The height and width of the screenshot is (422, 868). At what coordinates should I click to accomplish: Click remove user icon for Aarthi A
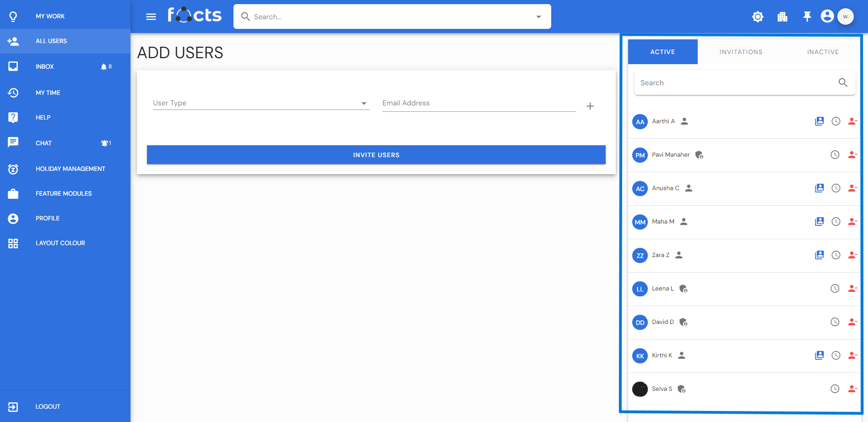pyautogui.click(x=852, y=121)
